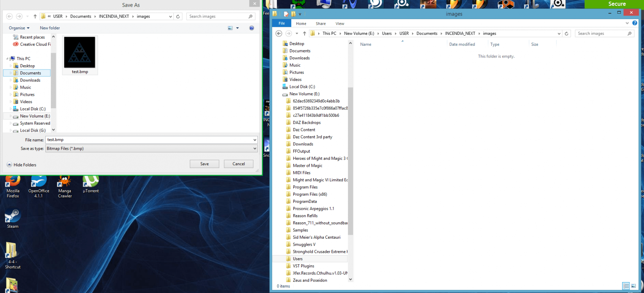Click New folder button
The width and height of the screenshot is (644, 293).
[x=50, y=28]
